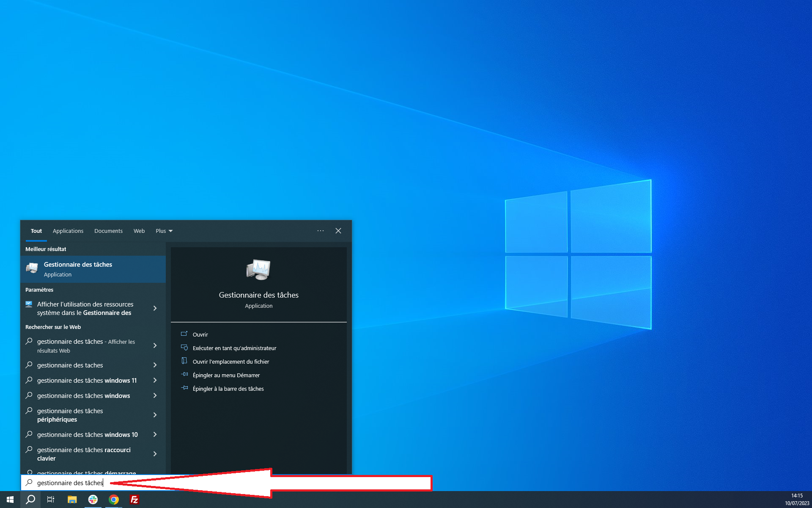Expand the arrow for 'gestionnaire des tâches windows 11'
This screenshot has height=508, width=812.
point(155,380)
